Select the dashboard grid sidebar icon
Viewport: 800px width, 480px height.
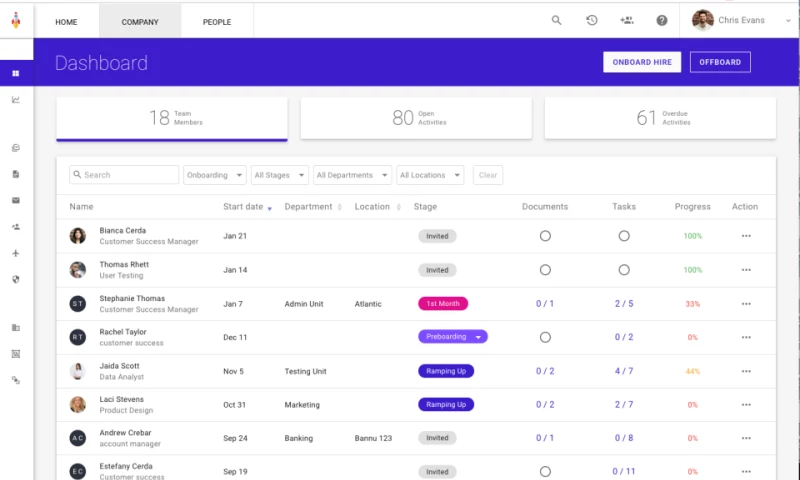click(16, 73)
